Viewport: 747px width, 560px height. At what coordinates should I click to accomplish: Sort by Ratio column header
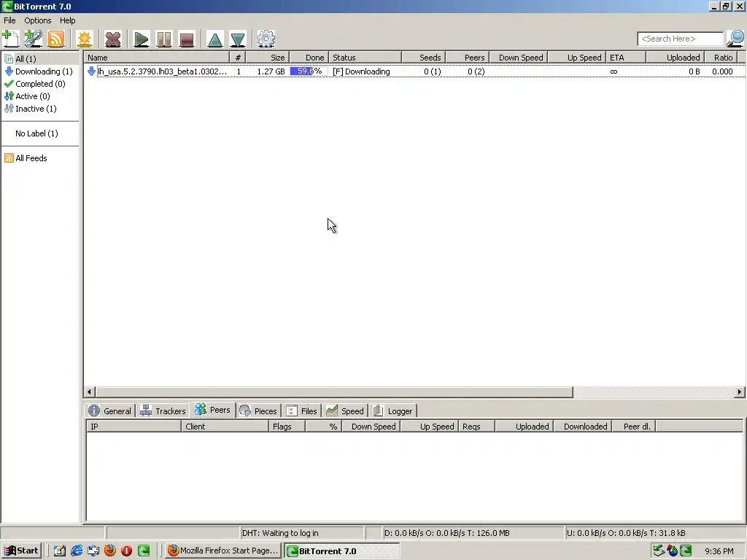tap(721, 58)
